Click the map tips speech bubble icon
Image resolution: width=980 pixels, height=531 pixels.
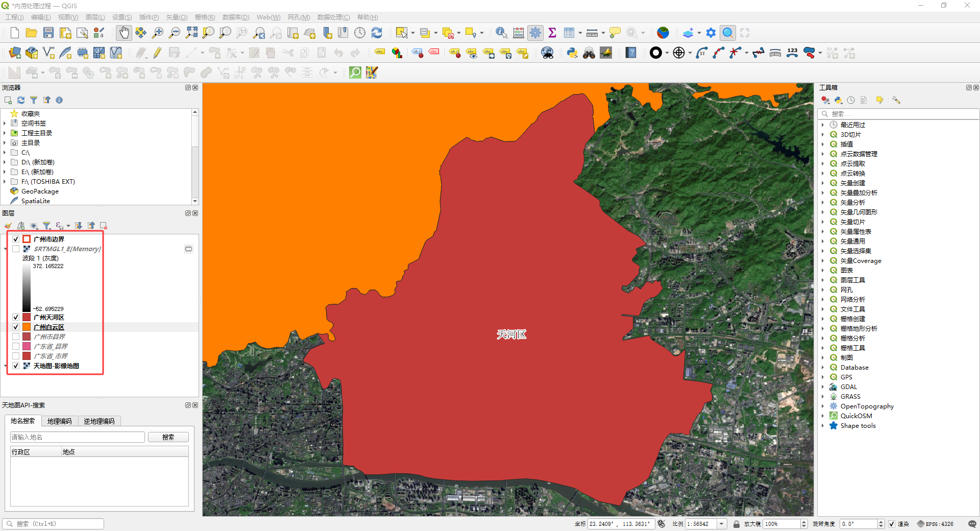click(615, 33)
